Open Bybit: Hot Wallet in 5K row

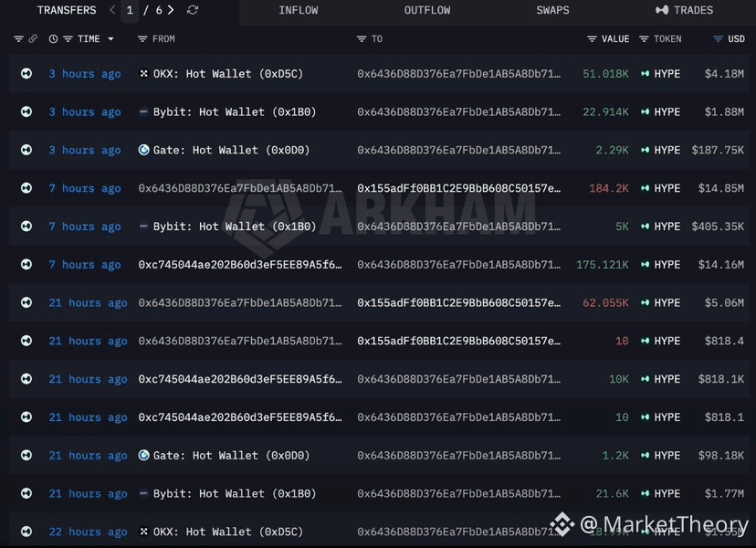(x=235, y=227)
